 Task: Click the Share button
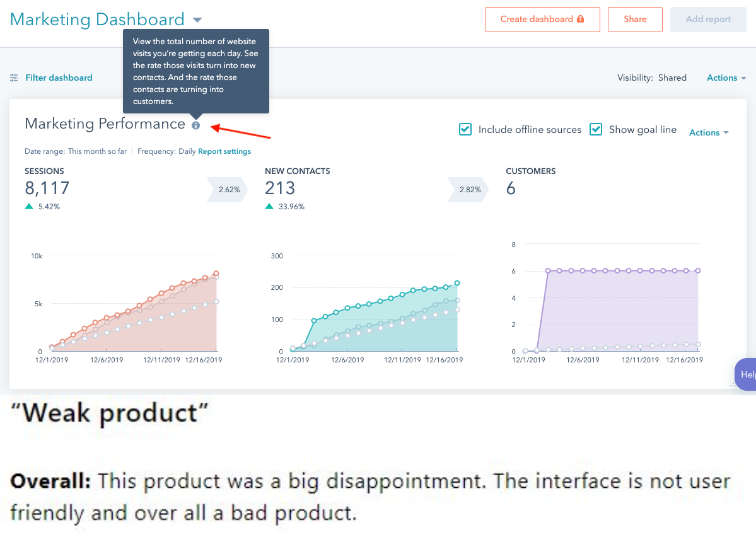tap(635, 20)
